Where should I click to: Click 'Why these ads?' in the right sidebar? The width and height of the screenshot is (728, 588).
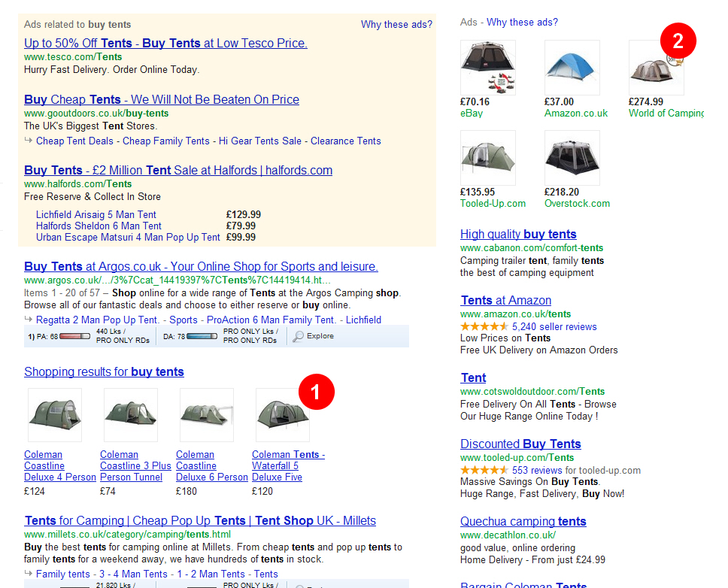pyautogui.click(x=523, y=23)
